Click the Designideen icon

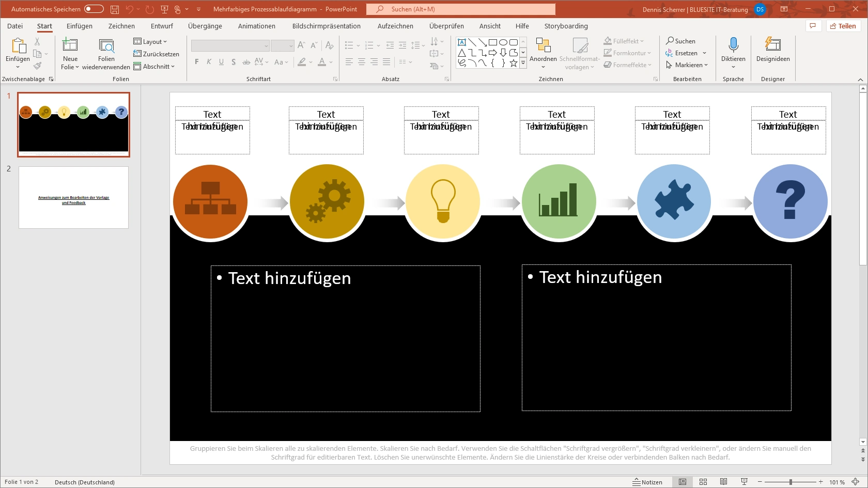(x=773, y=44)
